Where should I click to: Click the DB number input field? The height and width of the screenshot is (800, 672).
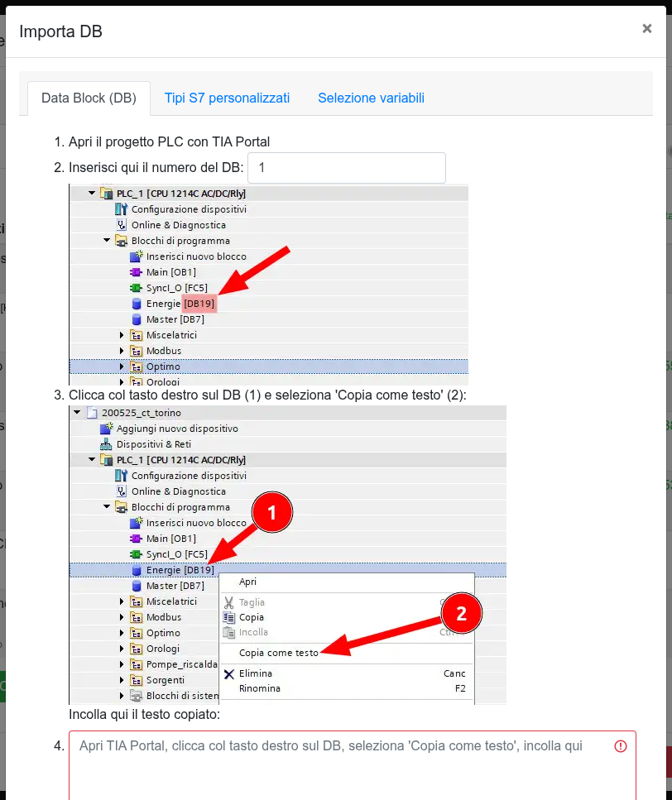346,167
